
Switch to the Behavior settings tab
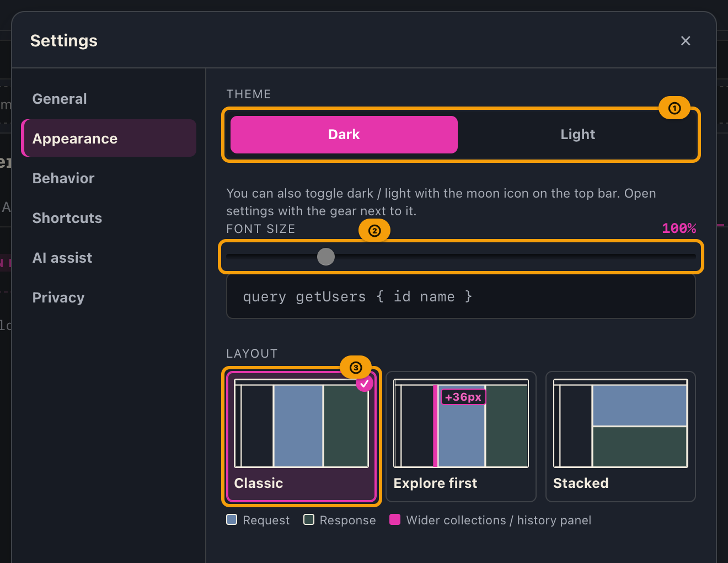click(x=109, y=178)
